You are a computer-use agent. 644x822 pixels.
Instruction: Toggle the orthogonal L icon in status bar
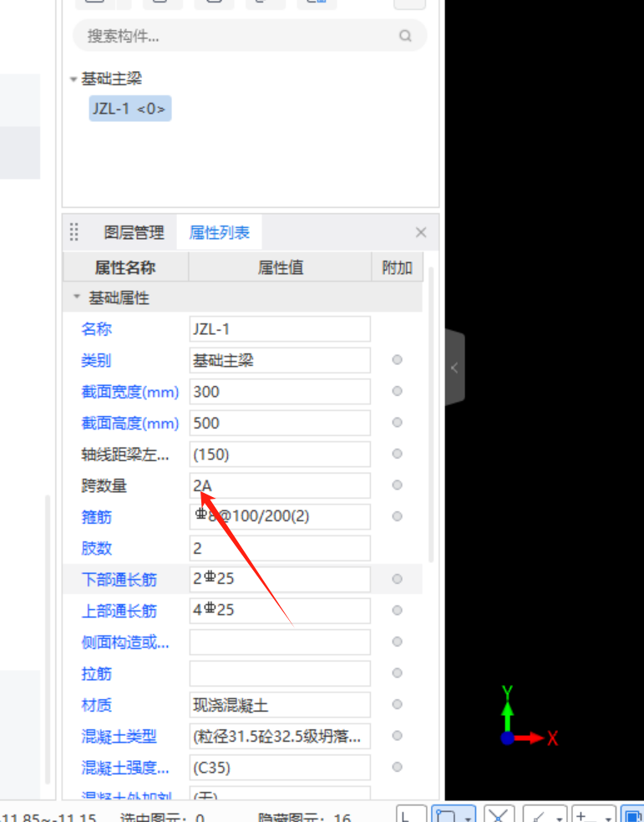point(411,814)
